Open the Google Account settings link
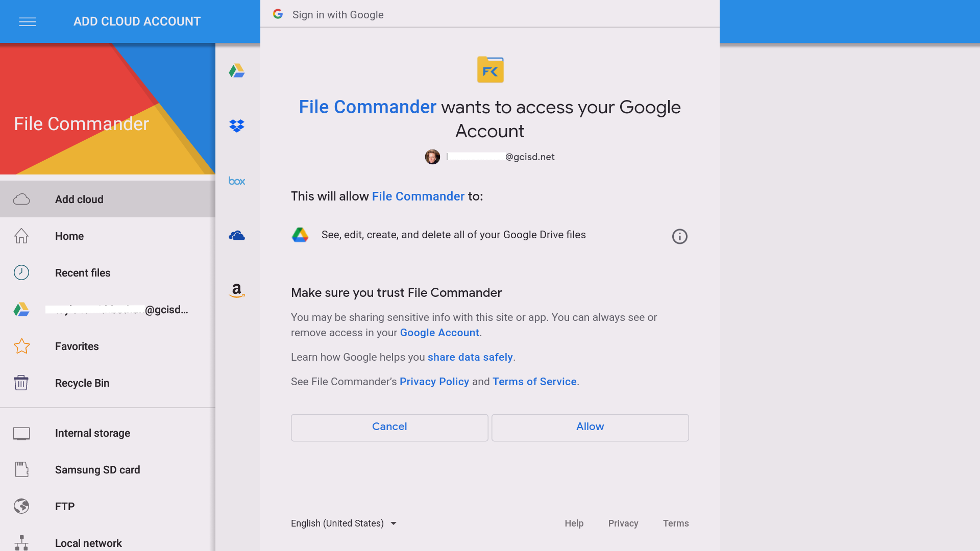 [439, 332]
